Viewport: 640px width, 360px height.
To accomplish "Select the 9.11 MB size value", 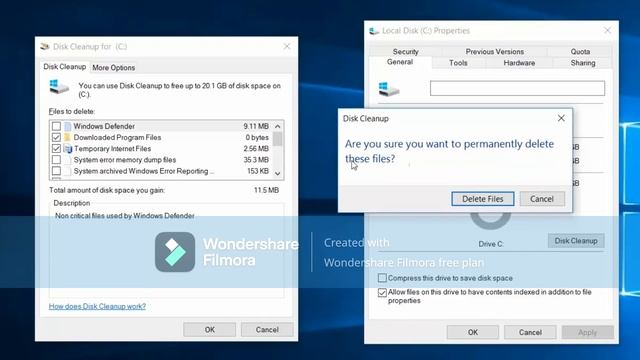I will [256, 126].
